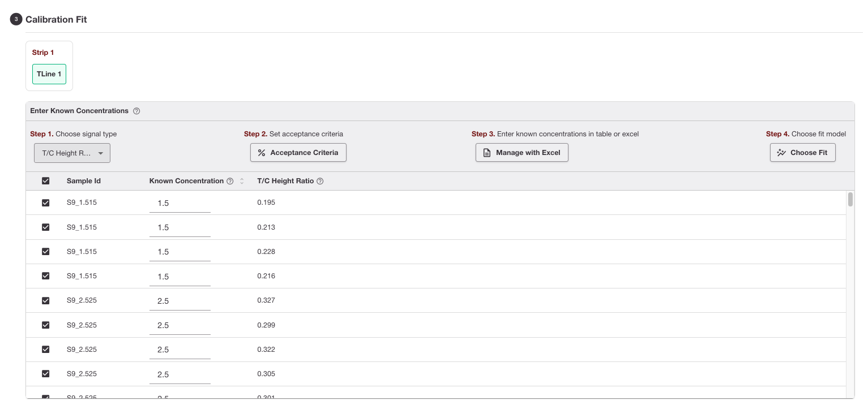The width and height of the screenshot is (868, 405).
Task: Click the Step 1 Choose signal type label
Action: pyautogui.click(x=74, y=134)
